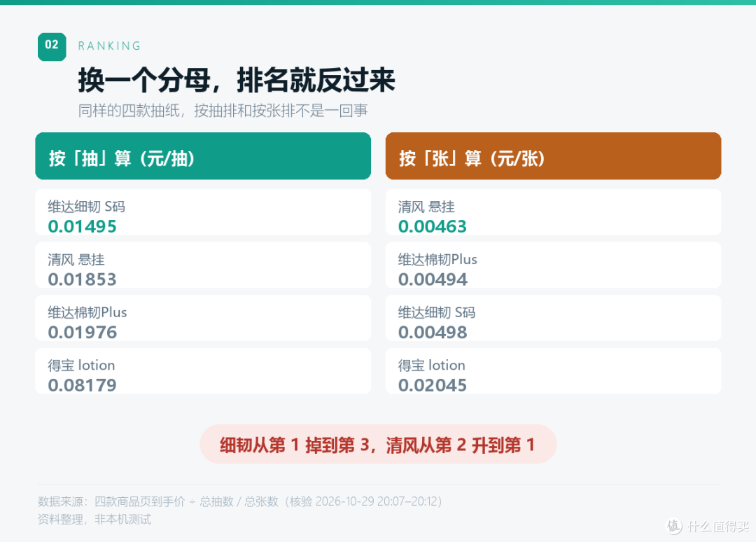Screen dimensions: 756x542
Task: Click value 0.00498 for 维达细韧 S码
Action: 433,332
